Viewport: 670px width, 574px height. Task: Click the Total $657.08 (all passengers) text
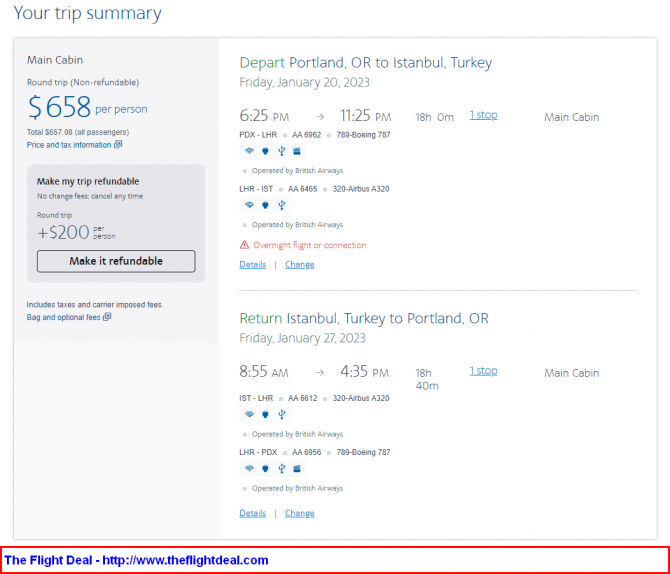point(78,132)
